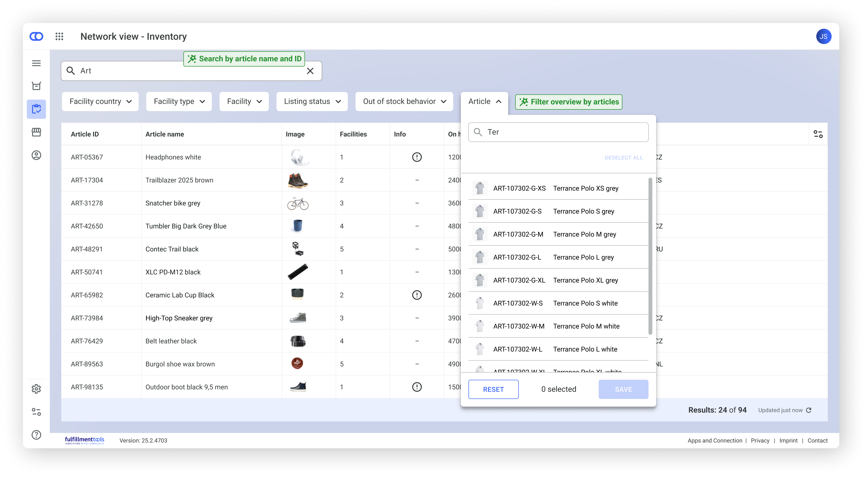868x477 pixels.
Task: Open the settings gear in sidebar
Action: (36, 389)
